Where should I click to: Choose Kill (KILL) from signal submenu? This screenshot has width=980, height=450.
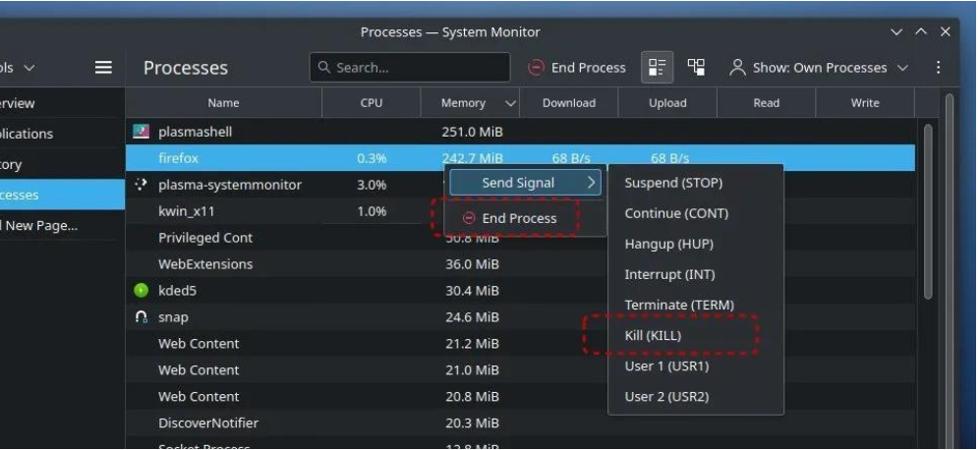[x=653, y=336]
